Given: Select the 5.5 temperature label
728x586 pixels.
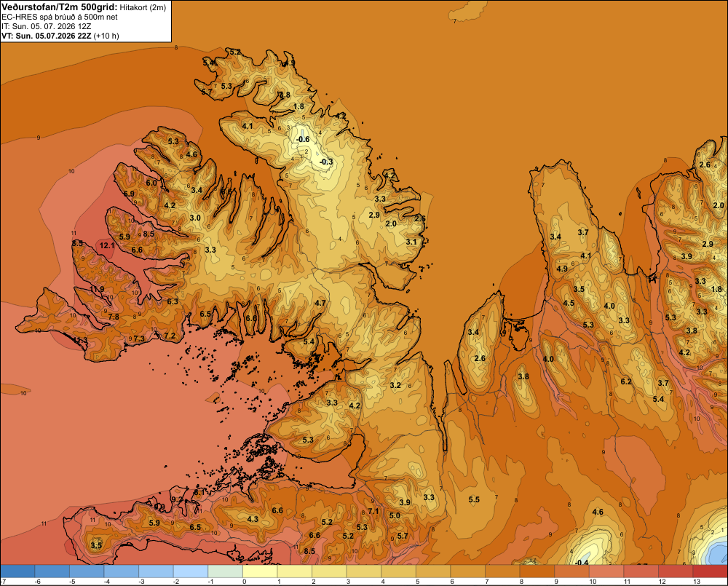Looking at the screenshot, I should [x=474, y=499].
